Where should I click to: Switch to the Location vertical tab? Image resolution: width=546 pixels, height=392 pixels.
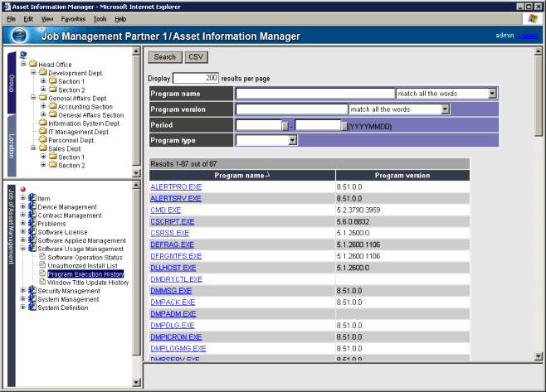click(12, 144)
